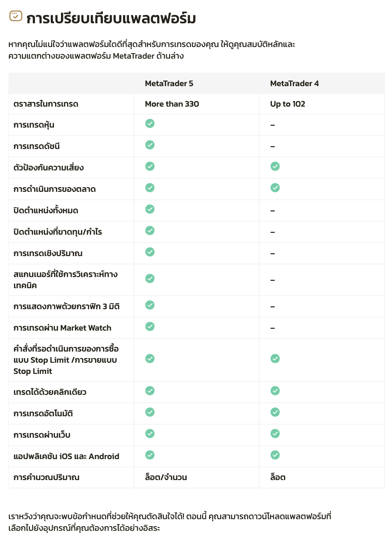This screenshot has height=542, width=392.
Task: Click the 'Up to 102' instruments cell
Action: tap(287, 104)
